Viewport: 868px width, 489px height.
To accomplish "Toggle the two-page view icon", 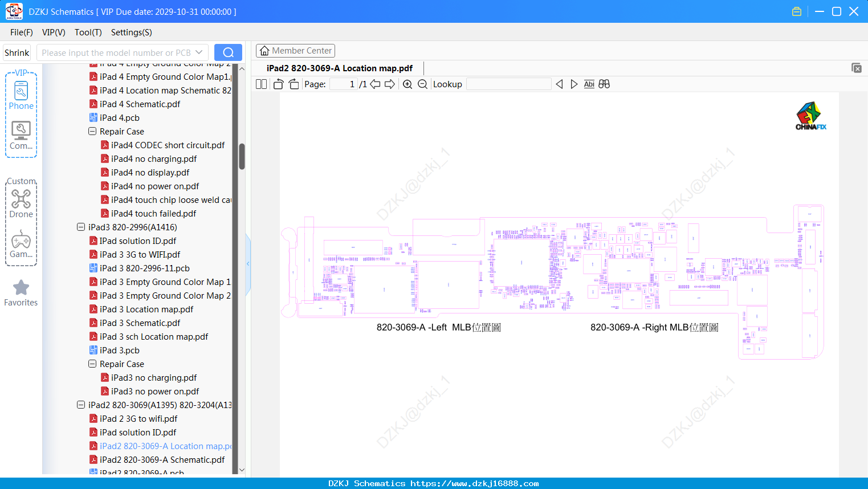I will tap(261, 84).
